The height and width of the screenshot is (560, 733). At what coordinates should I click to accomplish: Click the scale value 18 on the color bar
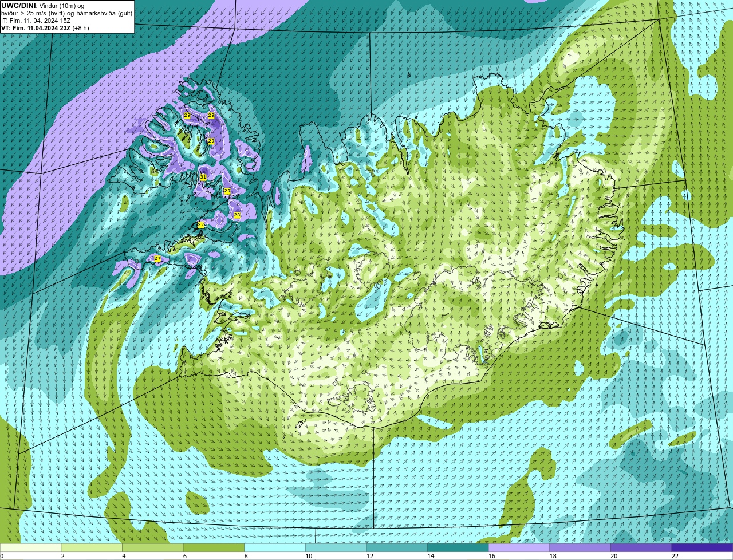coord(553,556)
